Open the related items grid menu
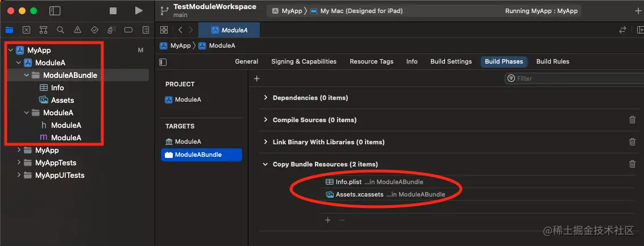 click(x=164, y=30)
